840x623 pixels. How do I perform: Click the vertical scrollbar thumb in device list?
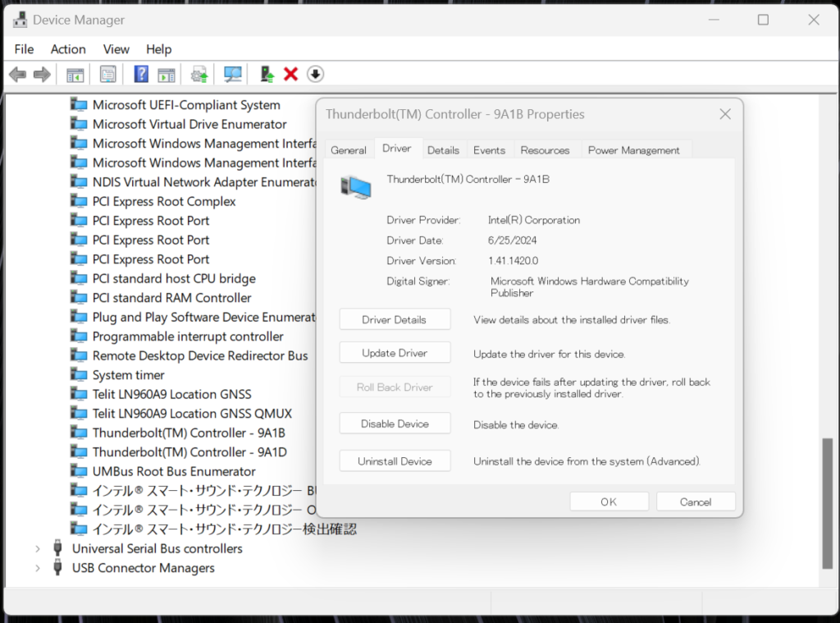click(x=827, y=502)
